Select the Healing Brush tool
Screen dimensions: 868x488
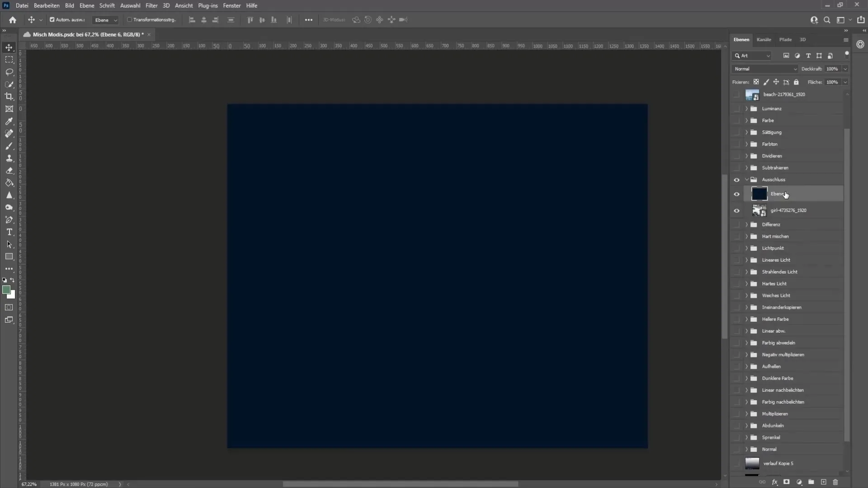click(x=9, y=133)
